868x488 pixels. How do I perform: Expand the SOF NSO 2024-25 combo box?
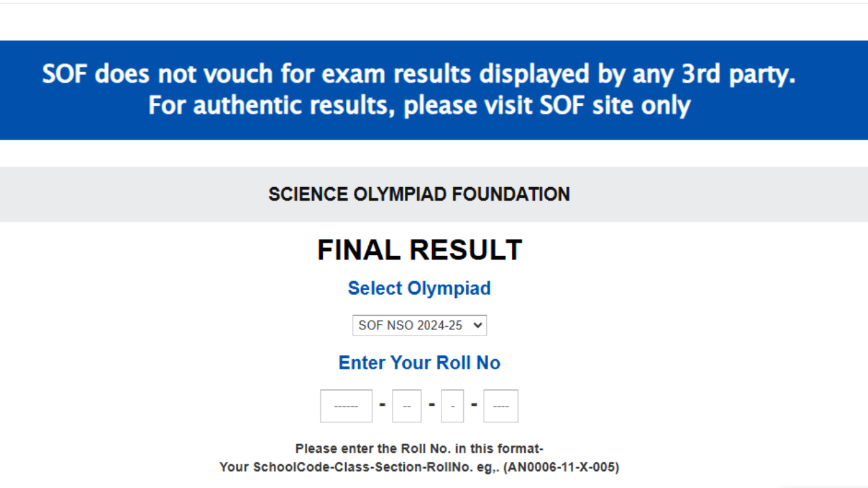coord(419,325)
